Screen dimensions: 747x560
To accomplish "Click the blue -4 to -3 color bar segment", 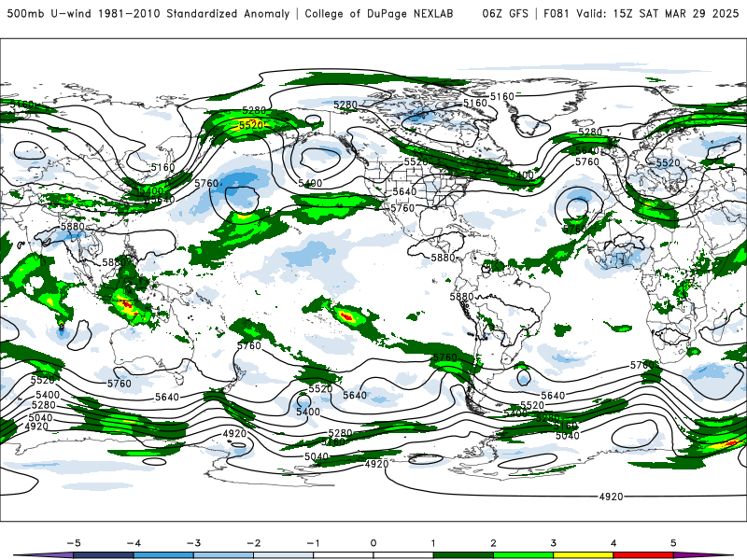I will 163,555.
